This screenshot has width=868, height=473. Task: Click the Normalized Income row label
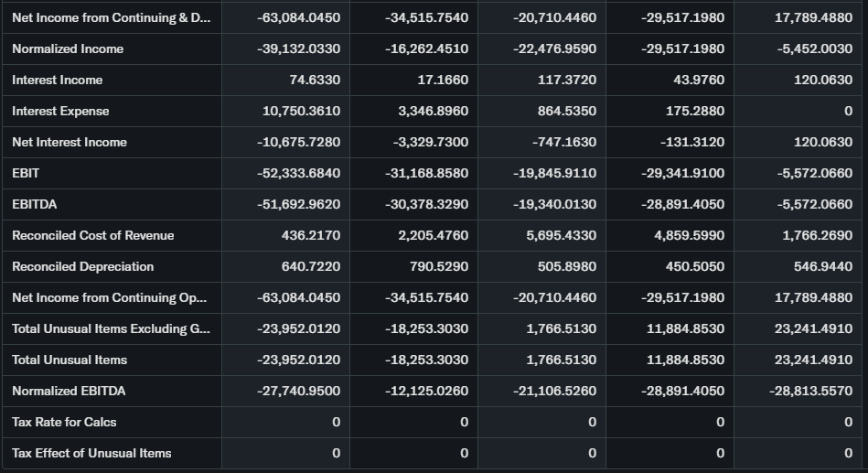[68, 48]
